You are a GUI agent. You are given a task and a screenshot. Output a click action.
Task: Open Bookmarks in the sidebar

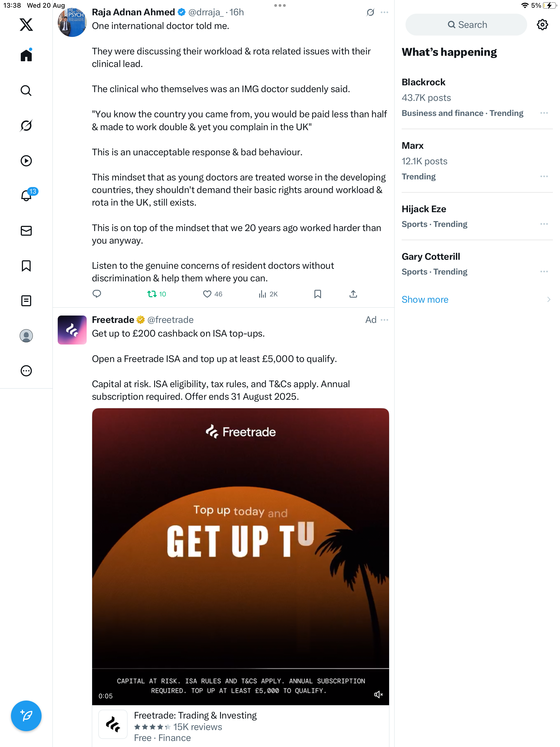(x=26, y=266)
